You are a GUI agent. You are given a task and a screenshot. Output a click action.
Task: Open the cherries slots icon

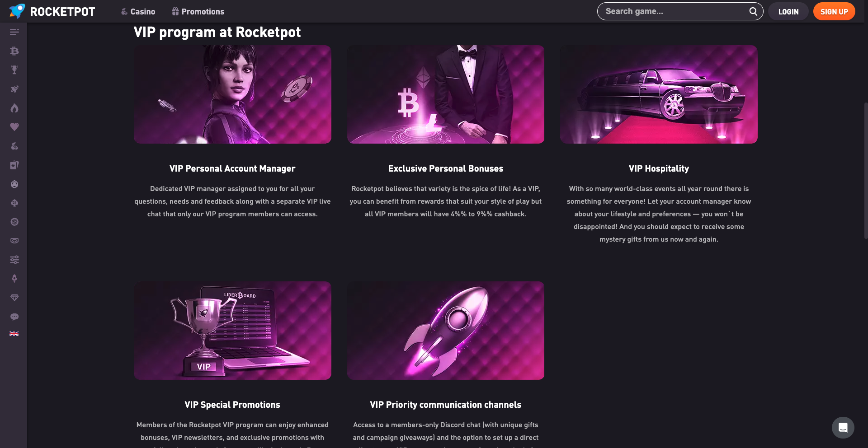click(14, 146)
